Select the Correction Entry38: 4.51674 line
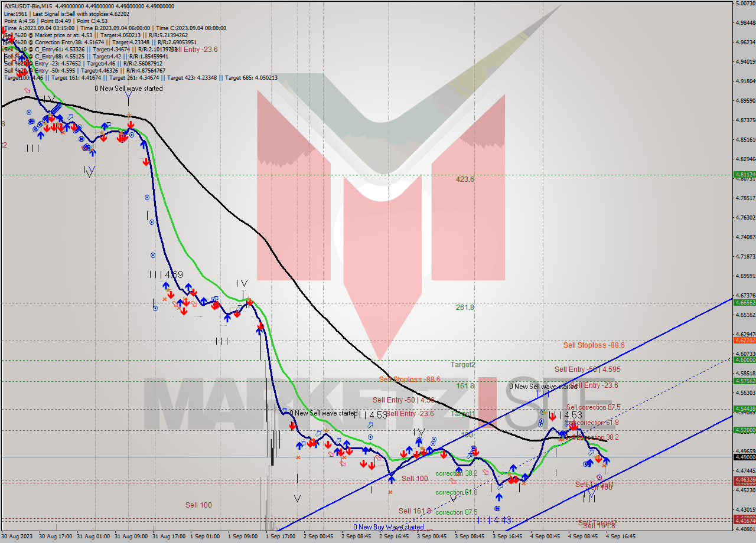The image size is (756, 543). [100, 42]
